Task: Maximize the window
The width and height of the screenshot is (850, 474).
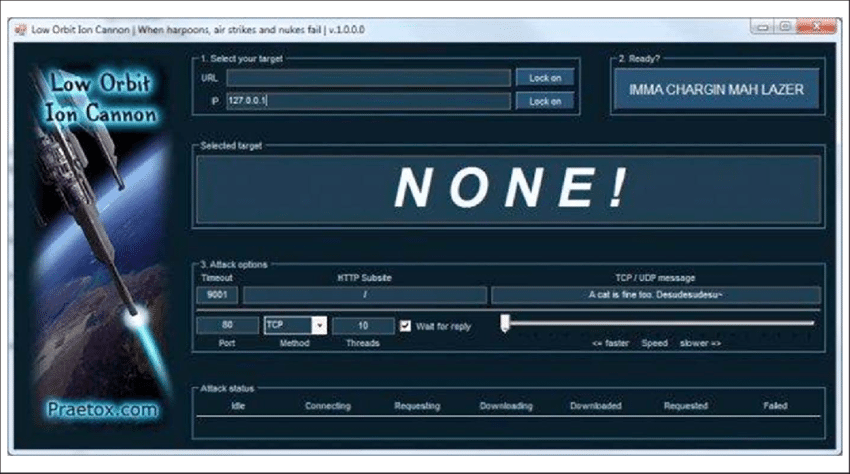Action: (785, 27)
